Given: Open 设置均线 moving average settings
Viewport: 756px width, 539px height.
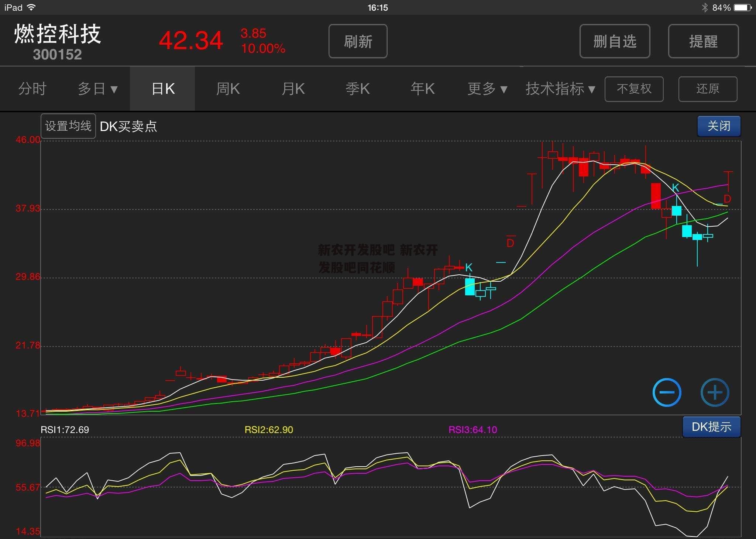Looking at the screenshot, I should (x=68, y=126).
